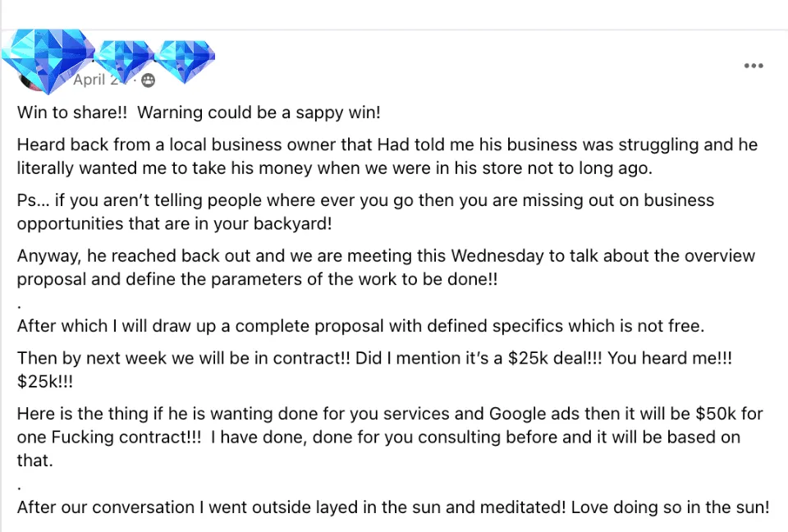
Task: Click the middle blue diamond sticker
Action: coord(124,62)
